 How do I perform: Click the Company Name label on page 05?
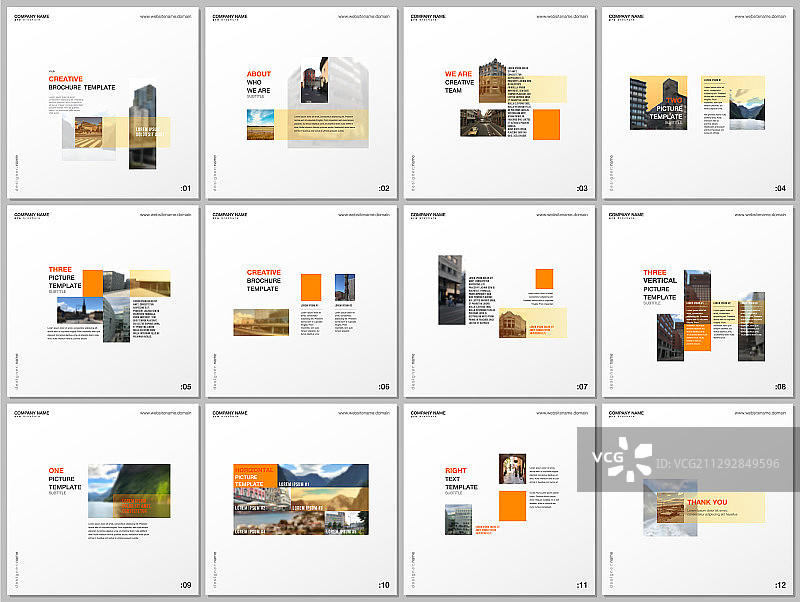click(32, 214)
